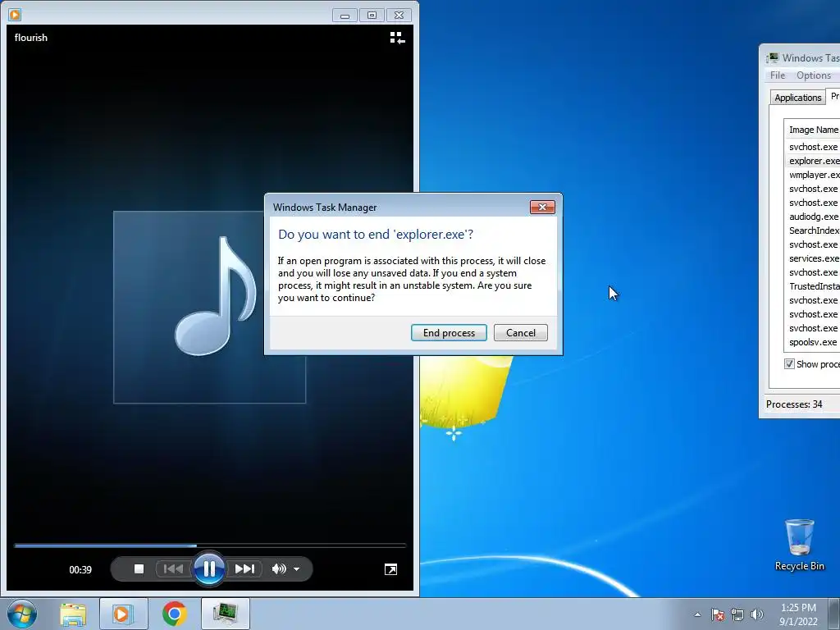Select the services.exe process row
This screenshot has width=840, height=630.
tap(813, 258)
